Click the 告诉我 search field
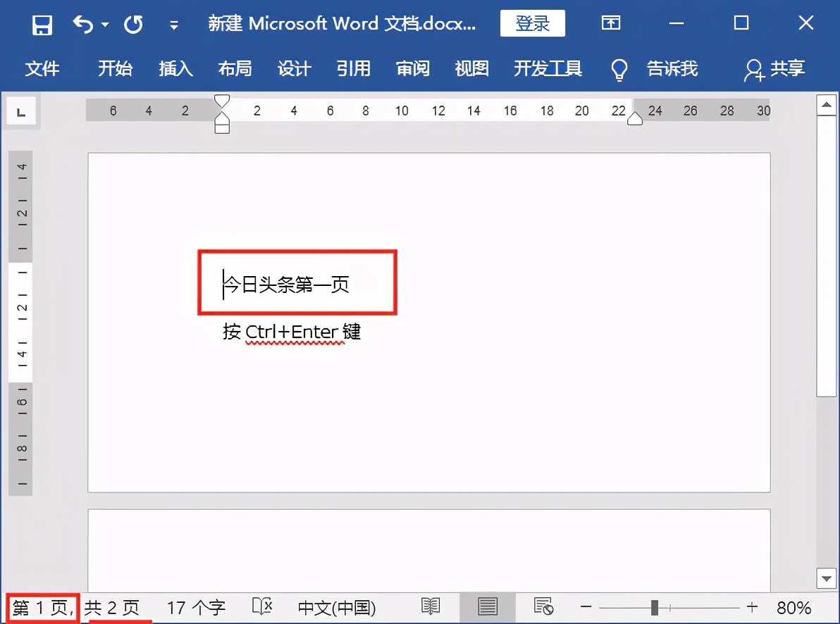 [672, 68]
